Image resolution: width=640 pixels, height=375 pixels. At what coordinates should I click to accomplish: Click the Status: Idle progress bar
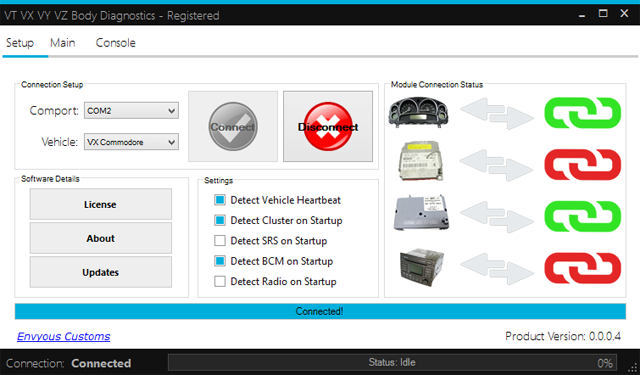click(x=392, y=362)
